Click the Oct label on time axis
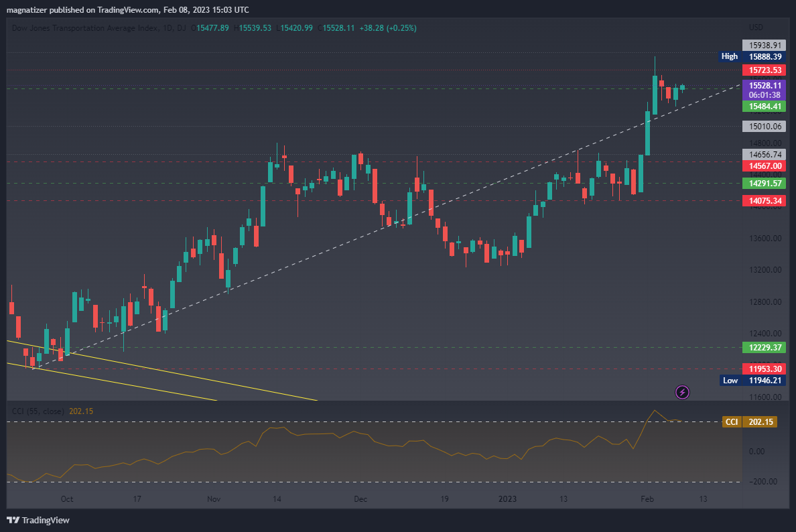Image resolution: width=796 pixels, height=532 pixels. 67,499
